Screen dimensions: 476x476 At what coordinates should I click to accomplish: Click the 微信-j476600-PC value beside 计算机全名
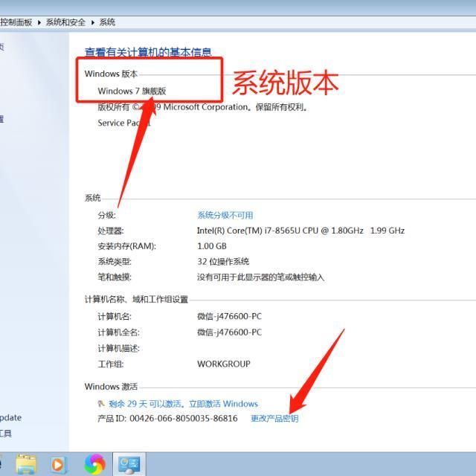(x=229, y=332)
